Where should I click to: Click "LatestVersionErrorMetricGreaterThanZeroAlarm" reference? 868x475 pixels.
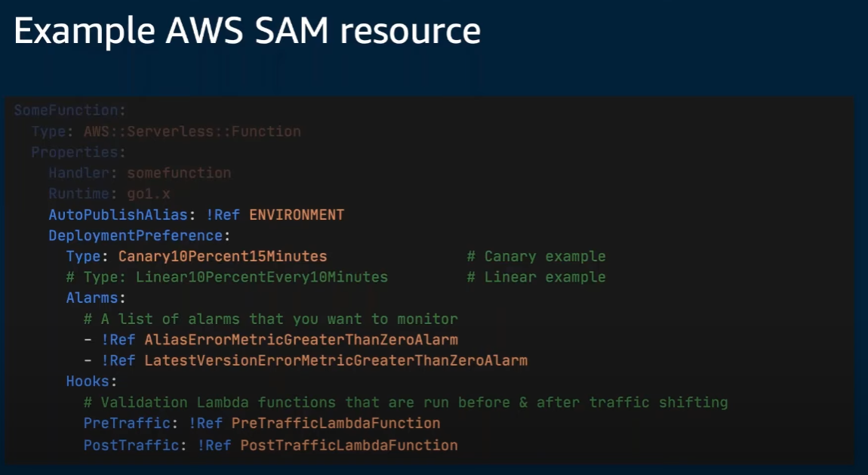(336, 360)
